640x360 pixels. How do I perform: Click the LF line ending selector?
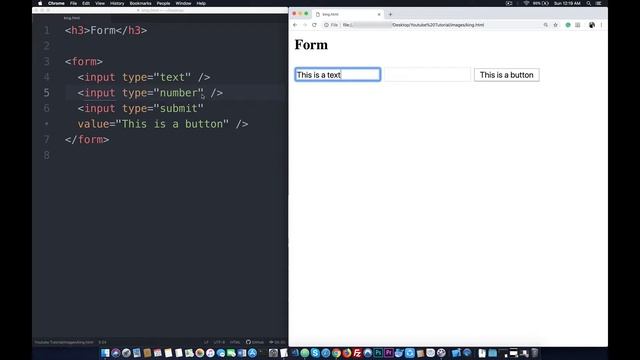tap(206, 342)
